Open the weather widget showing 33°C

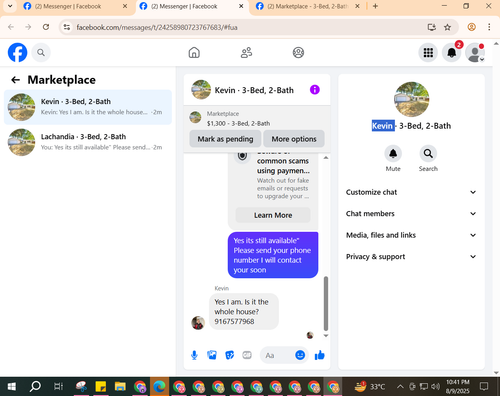[x=370, y=387]
